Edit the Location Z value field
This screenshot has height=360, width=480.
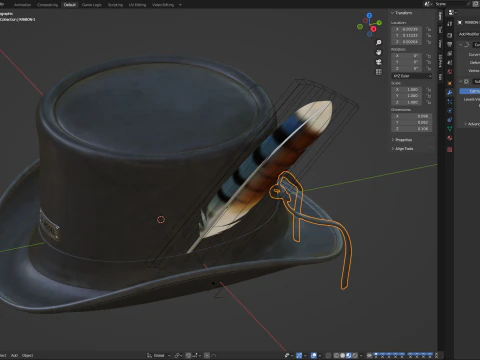[406, 42]
